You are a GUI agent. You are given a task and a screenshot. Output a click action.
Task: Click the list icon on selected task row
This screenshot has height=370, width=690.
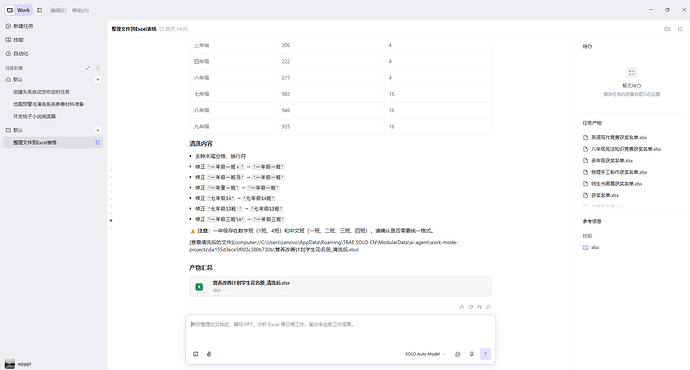(x=98, y=143)
